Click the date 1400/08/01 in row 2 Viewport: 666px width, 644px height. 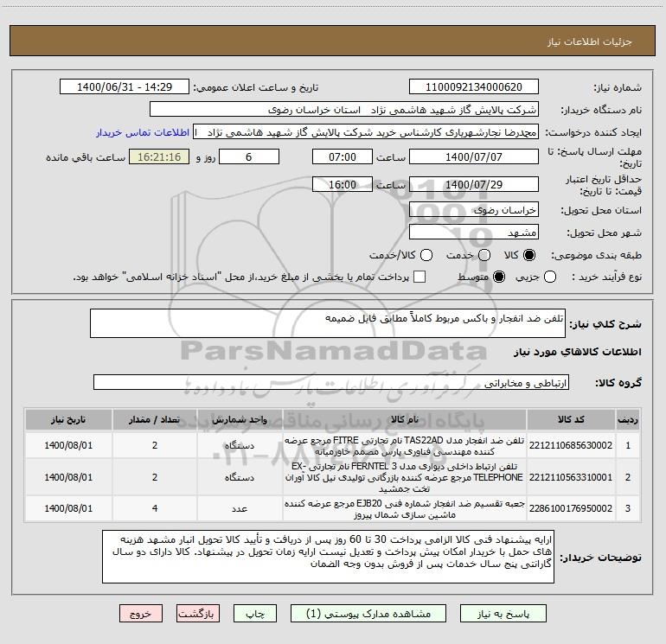[x=68, y=477]
